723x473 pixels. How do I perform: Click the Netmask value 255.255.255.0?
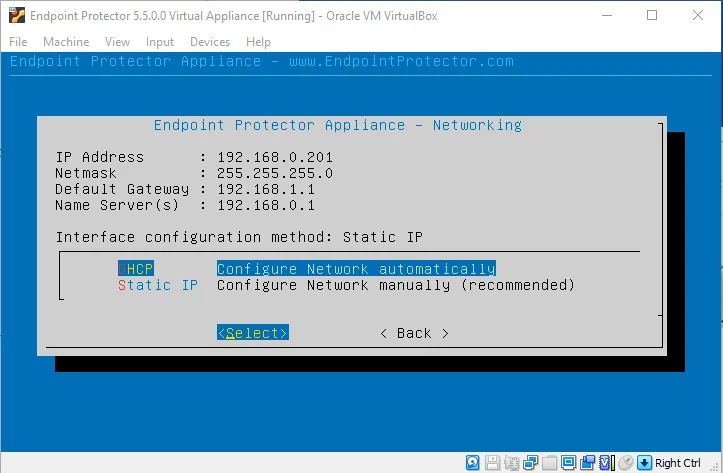coord(275,173)
